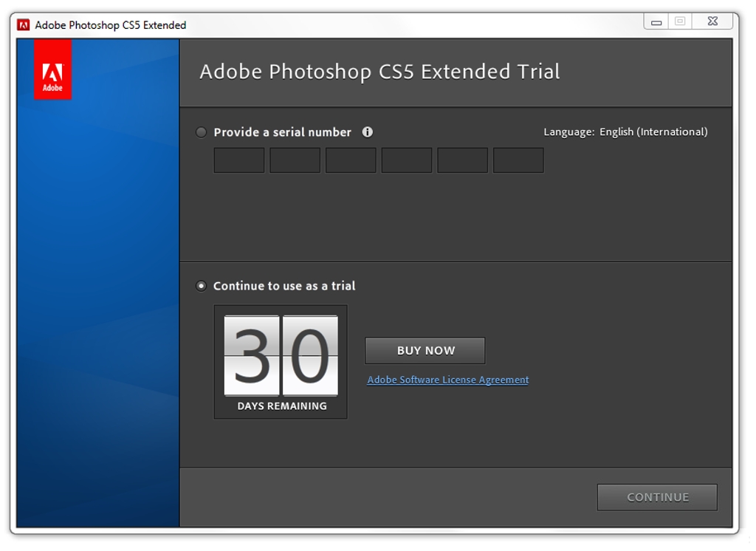This screenshot has height=551, width=756.
Task: Click the CONTINUE button
Action: pos(657,497)
